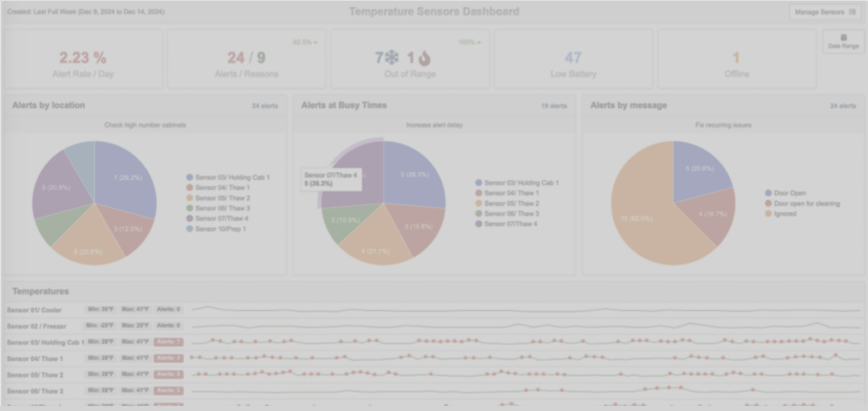
Task: Click the 24 alerts link in Alerts by location
Action: click(265, 106)
